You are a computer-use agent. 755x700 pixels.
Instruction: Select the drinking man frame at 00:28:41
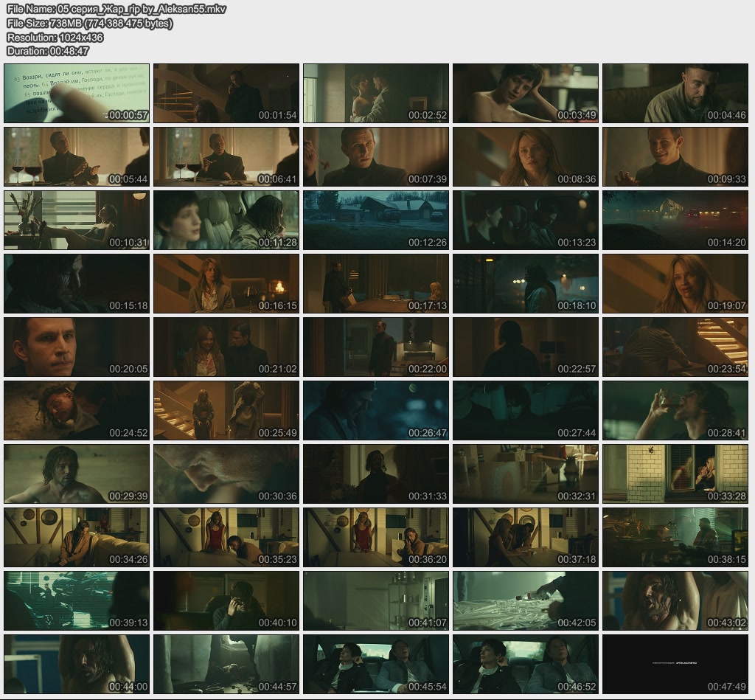(x=675, y=410)
